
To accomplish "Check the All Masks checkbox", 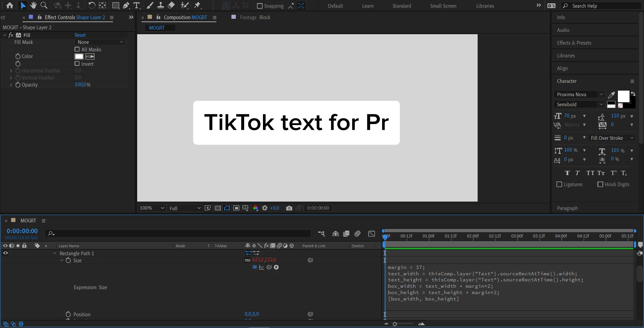I will click(77, 49).
